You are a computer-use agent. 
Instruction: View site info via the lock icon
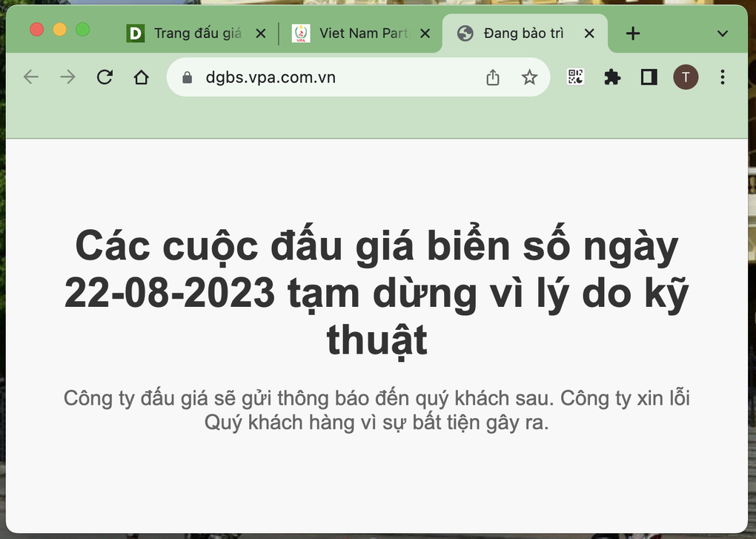(187, 77)
